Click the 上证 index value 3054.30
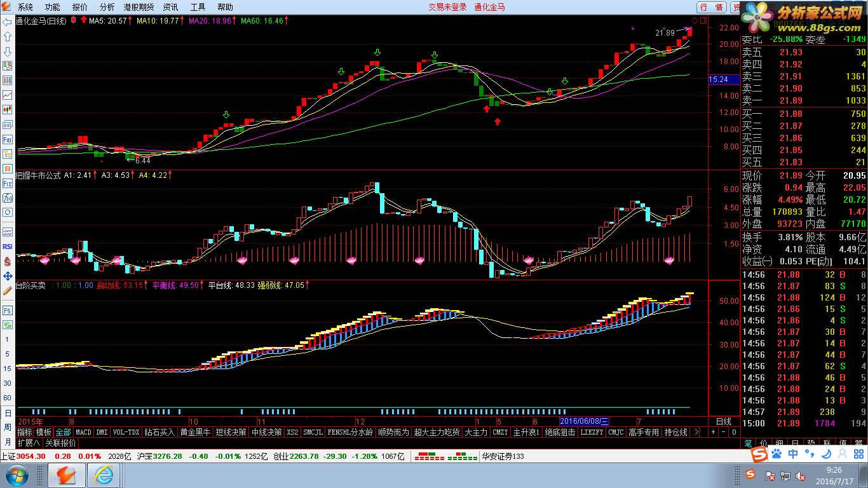 [x=31, y=456]
